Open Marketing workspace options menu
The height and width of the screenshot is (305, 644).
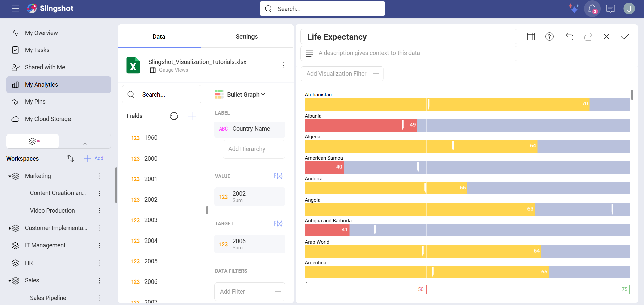[99, 176]
